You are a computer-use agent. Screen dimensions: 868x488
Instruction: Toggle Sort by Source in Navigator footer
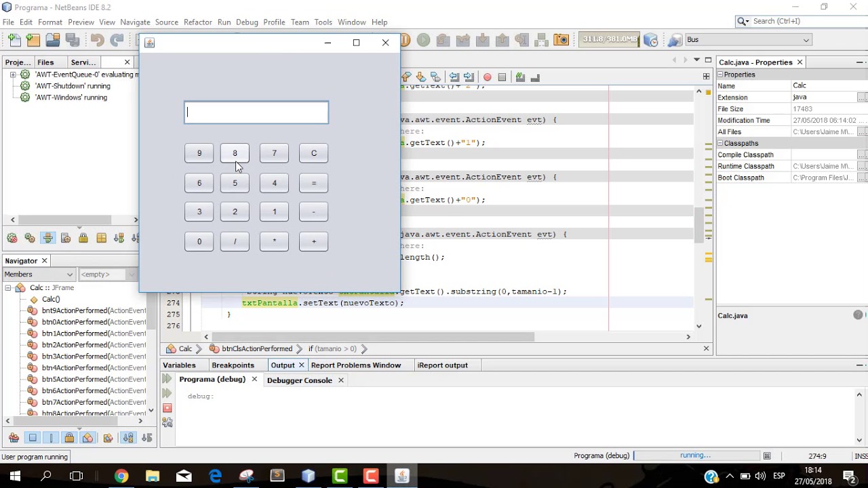point(147,438)
